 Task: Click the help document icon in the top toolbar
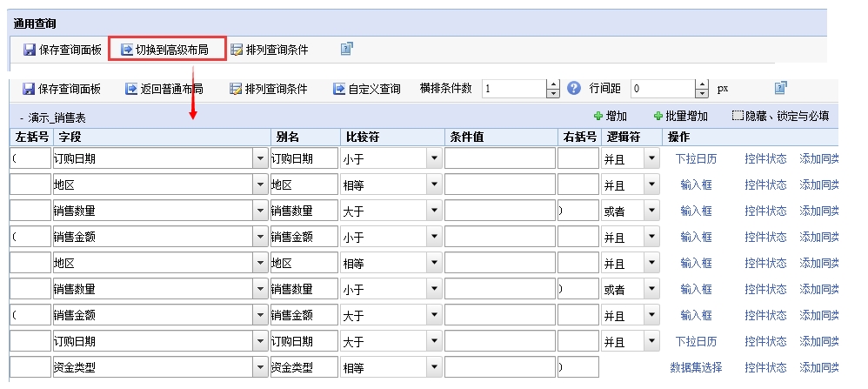[346, 49]
